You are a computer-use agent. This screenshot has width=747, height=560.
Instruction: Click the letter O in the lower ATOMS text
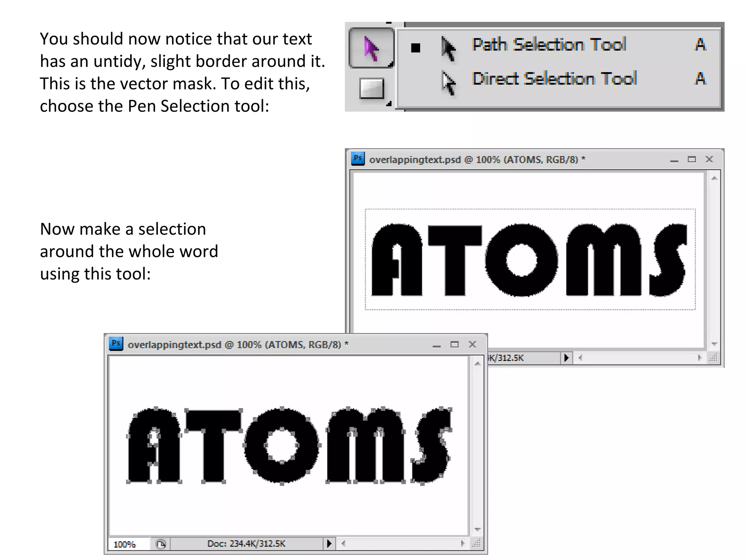click(x=282, y=446)
